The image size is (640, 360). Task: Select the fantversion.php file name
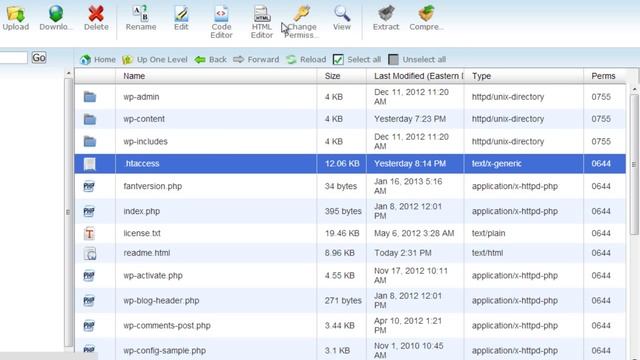(153, 187)
